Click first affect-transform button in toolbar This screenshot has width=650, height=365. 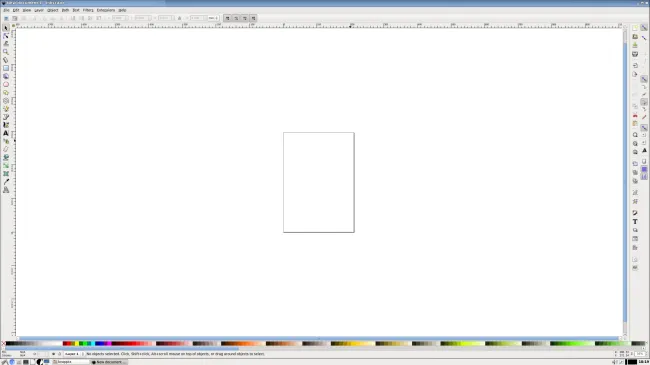227,18
